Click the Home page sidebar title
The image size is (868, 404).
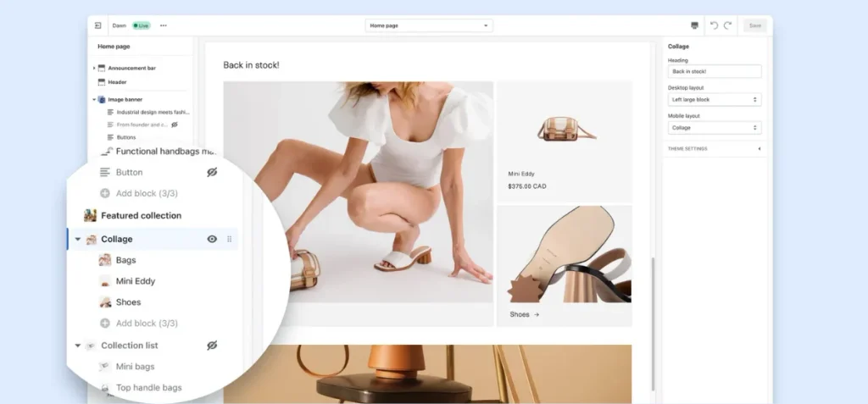tap(114, 47)
